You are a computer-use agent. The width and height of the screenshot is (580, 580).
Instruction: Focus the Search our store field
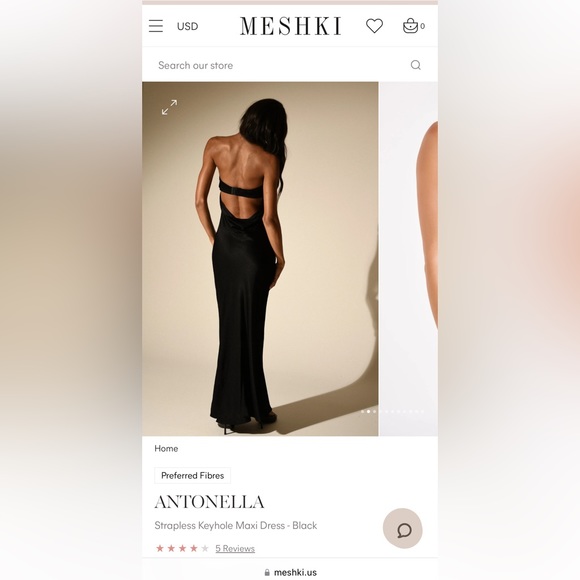[x=281, y=65]
